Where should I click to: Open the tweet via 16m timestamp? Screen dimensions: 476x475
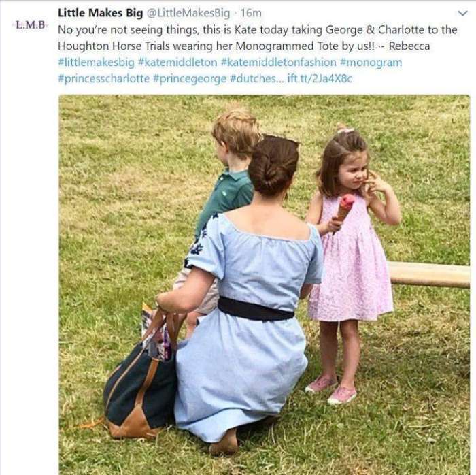click(x=251, y=13)
